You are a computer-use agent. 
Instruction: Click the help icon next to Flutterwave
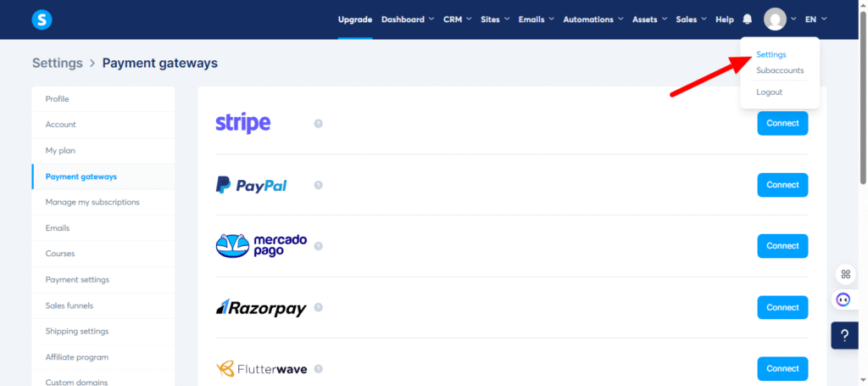click(319, 369)
